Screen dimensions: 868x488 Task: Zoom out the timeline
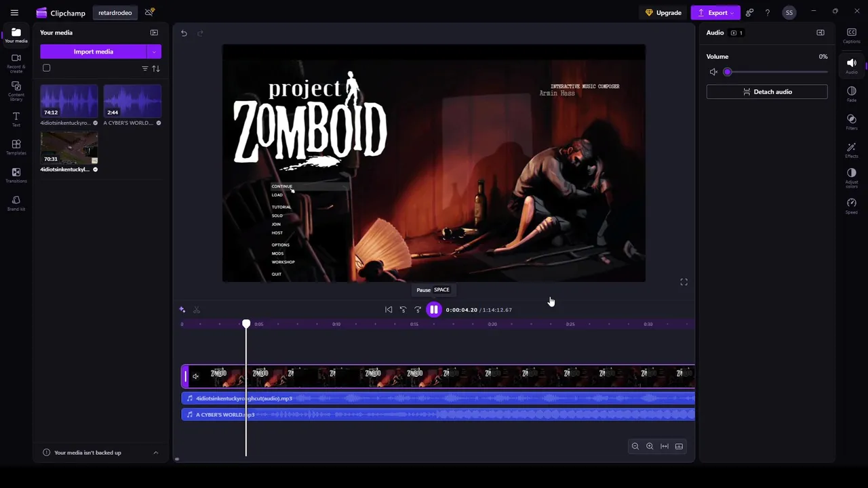[635, 446]
